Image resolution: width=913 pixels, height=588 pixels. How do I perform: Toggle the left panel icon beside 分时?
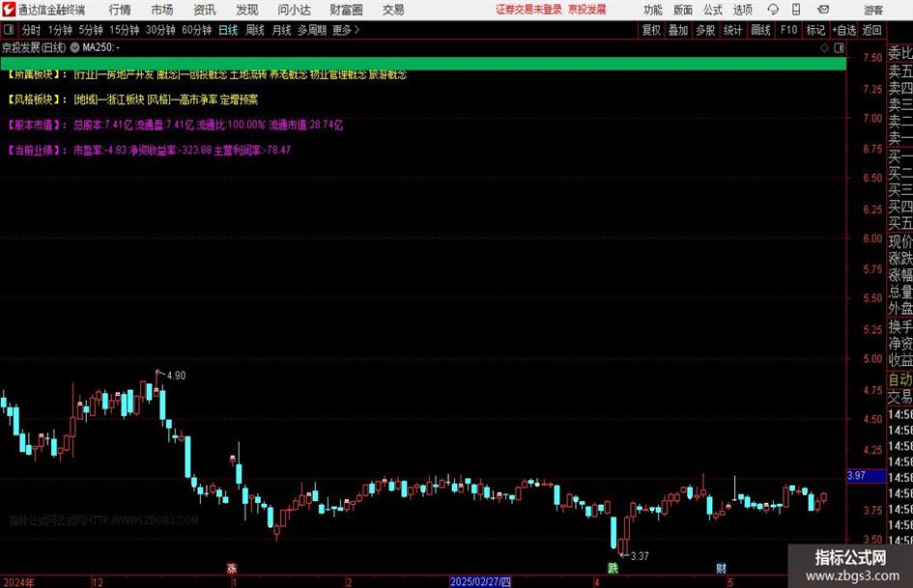pyautogui.click(x=9, y=30)
